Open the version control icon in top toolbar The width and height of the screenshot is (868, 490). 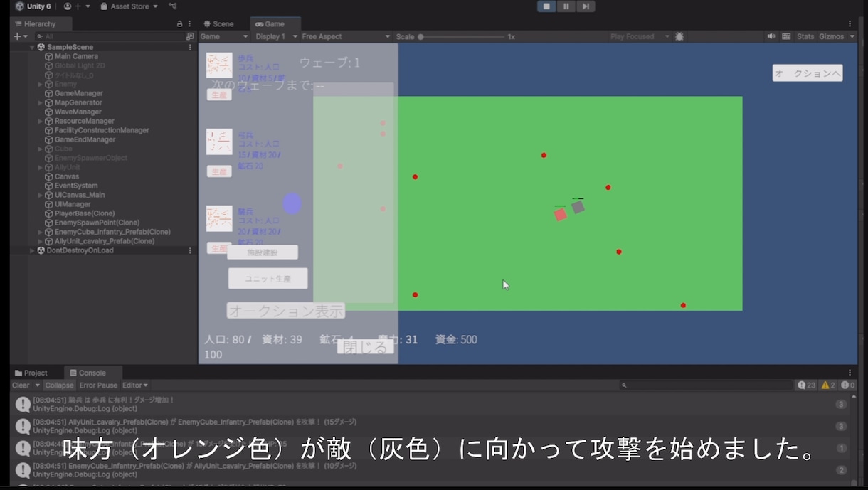click(x=173, y=6)
